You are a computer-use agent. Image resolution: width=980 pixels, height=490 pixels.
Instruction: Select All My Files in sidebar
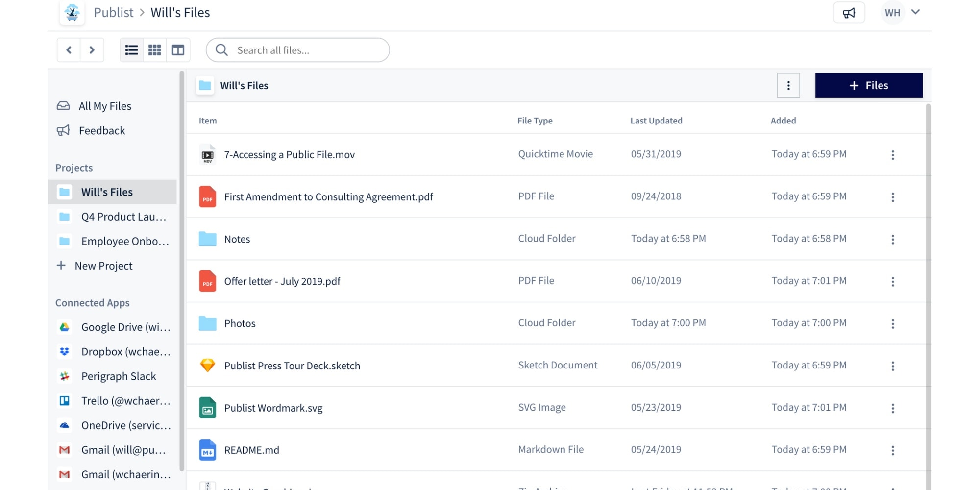[x=105, y=106]
